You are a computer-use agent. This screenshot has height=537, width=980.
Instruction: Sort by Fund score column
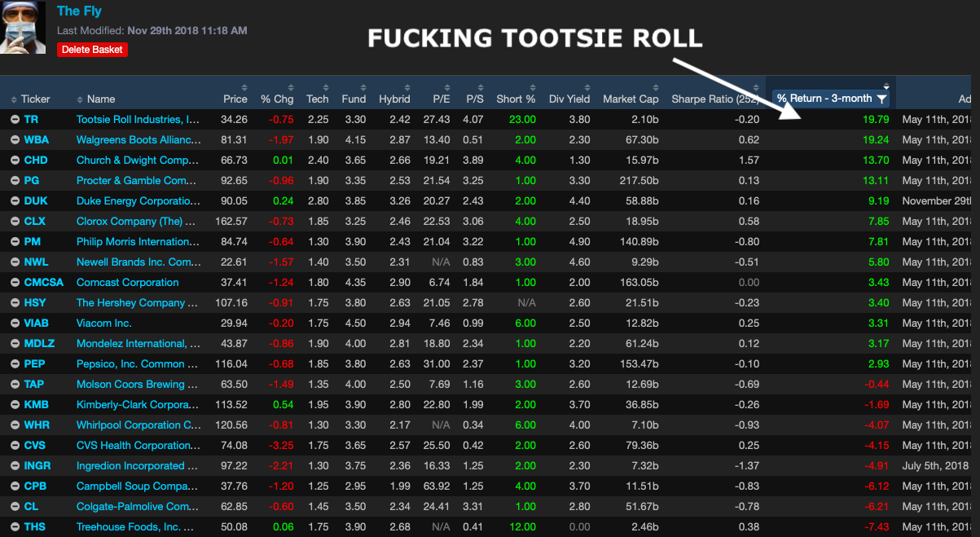[x=354, y=99]
